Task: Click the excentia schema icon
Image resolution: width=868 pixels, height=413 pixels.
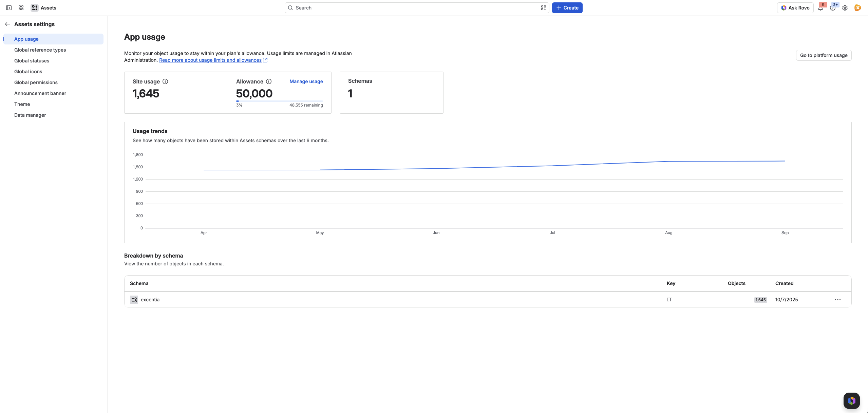Action: click(134, 300)
